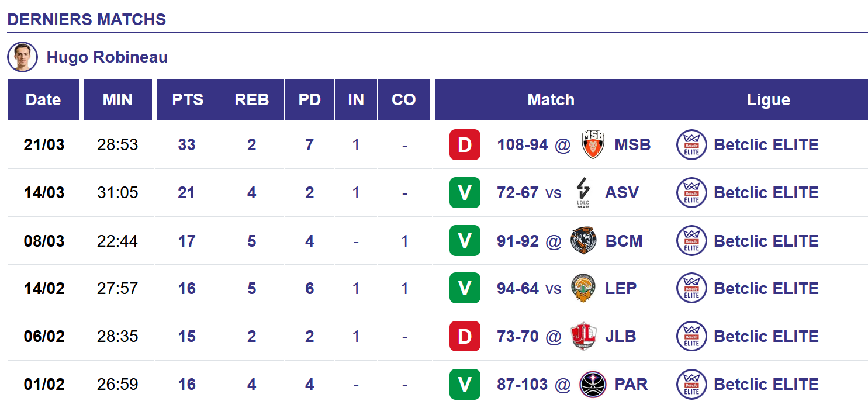Open Hugo Robineau's profile photo
The width and height of the screenshot is (868, 408).
(22, 57)
